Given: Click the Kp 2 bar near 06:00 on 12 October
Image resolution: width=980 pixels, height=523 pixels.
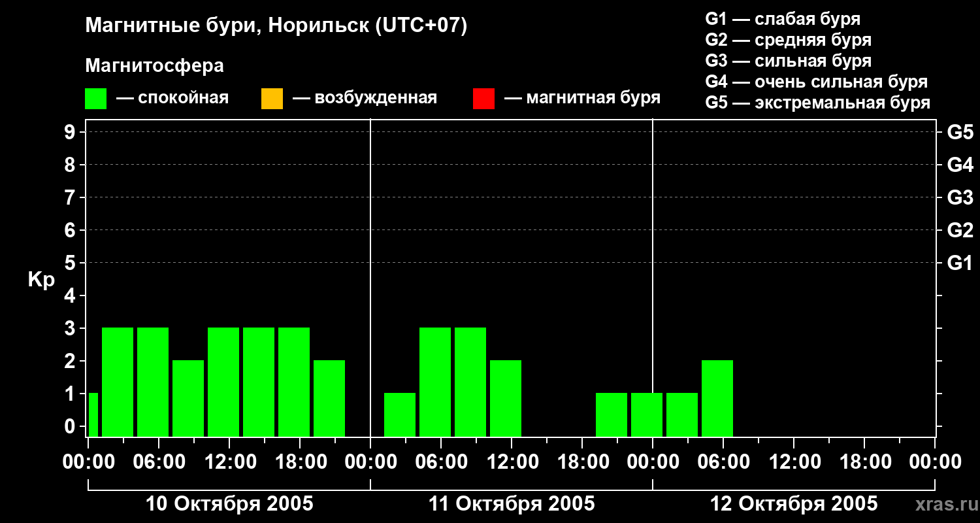Looking at the screenshot, I should coord(717,398).
